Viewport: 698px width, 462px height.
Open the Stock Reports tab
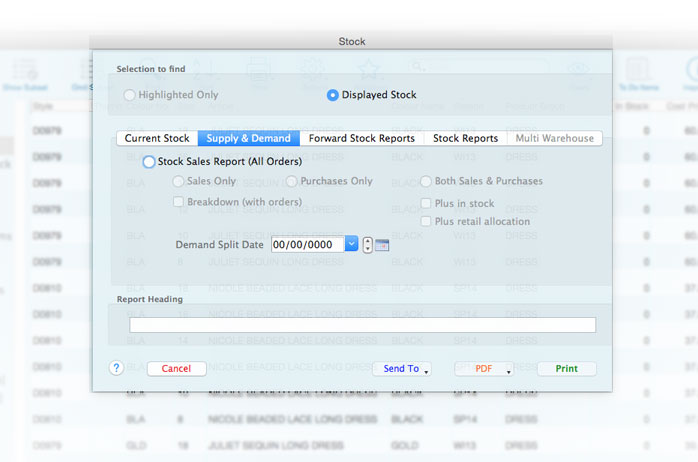point(466,138)
